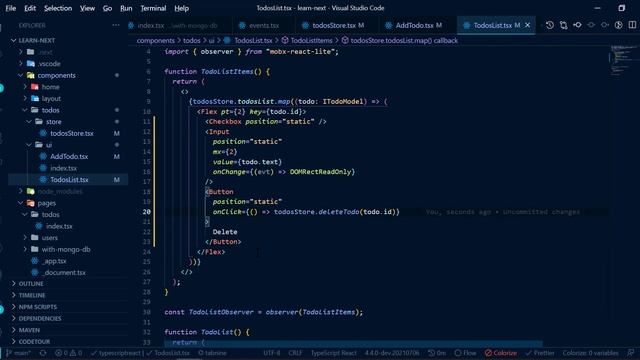Open the File menu
The image size is (640, 360).
point(11,8)
